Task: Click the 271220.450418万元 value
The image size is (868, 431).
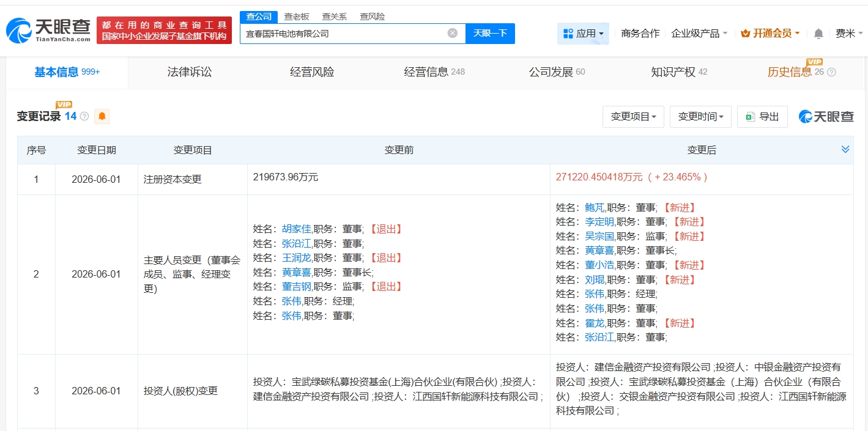Action: click(599, 177)
